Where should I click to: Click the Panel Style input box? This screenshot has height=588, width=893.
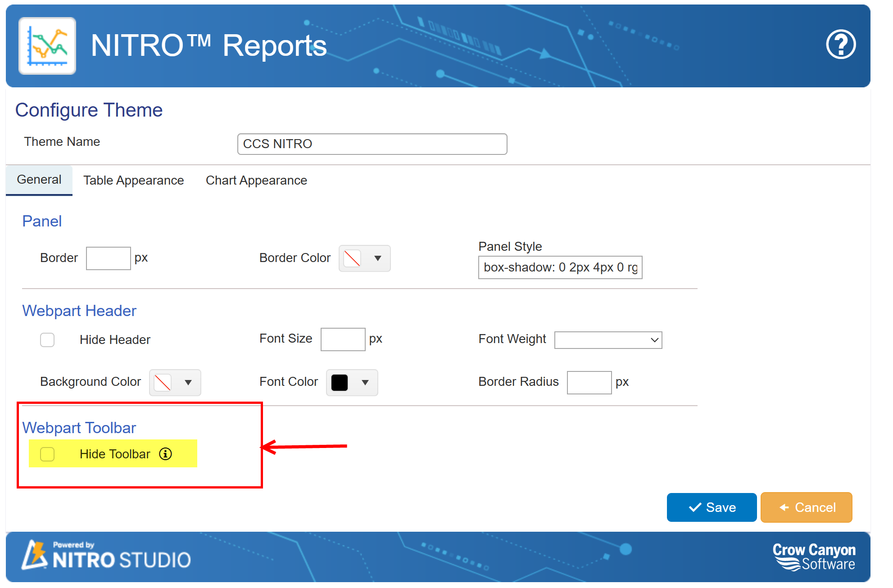click(x=560, y=267)
